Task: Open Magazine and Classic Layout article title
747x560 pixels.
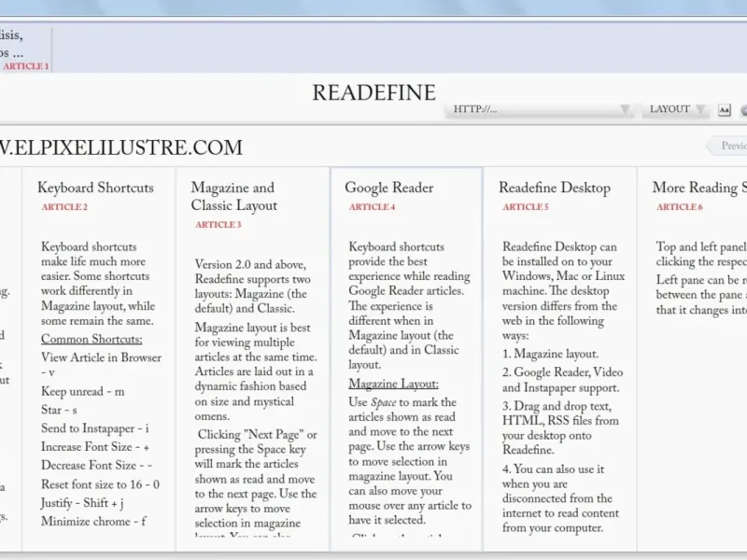Action: coord(234,196)
